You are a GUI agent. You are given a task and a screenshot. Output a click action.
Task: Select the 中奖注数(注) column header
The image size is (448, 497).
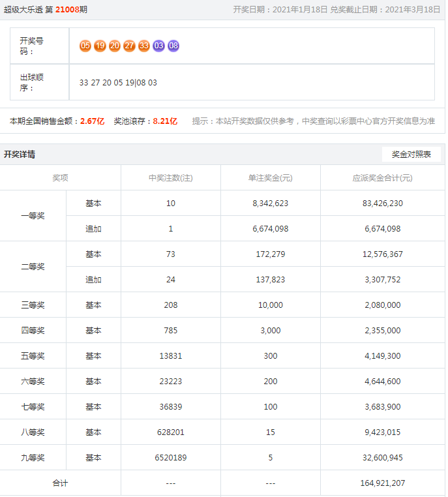(170, 178)
